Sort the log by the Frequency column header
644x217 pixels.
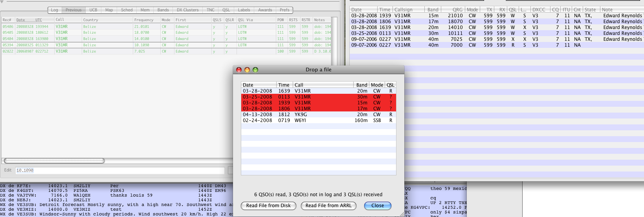click(x=144, y=20)
